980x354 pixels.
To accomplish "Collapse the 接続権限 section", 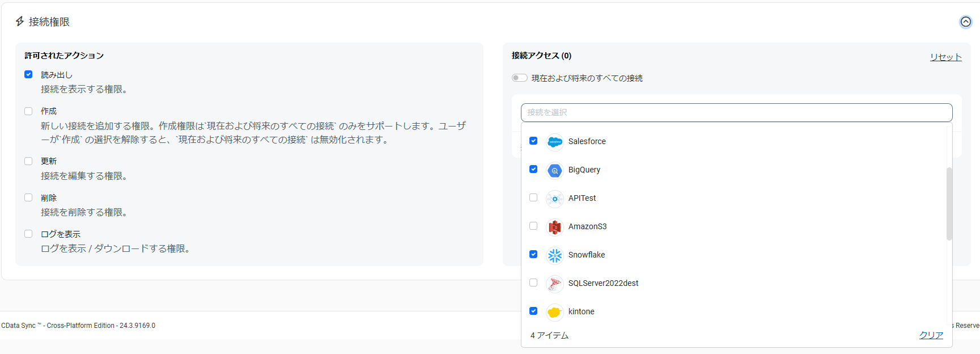I will pyautogui.click(x=965, y=22).
